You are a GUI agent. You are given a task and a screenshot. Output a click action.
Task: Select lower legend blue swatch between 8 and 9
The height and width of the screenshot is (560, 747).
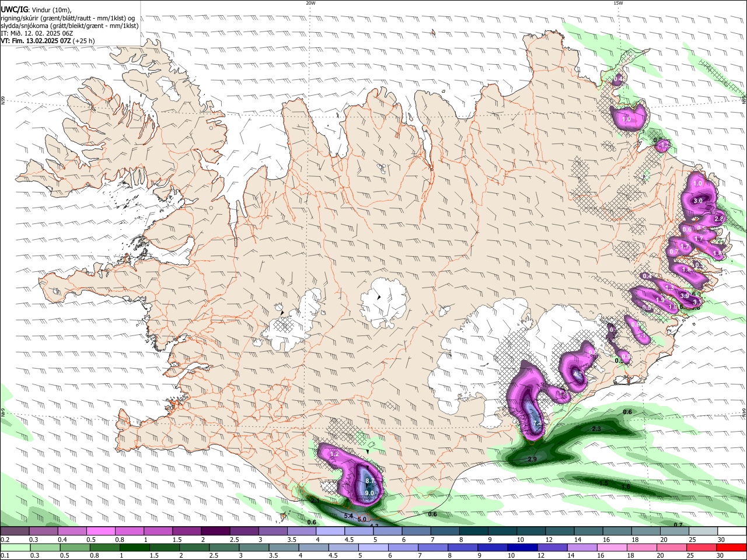[463, 547]
